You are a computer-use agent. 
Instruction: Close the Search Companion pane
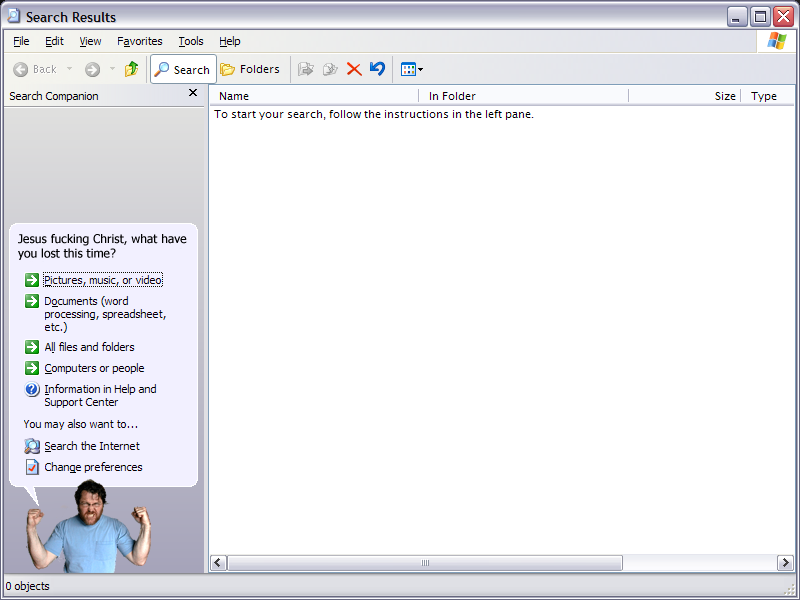click(x=193, y=93)
